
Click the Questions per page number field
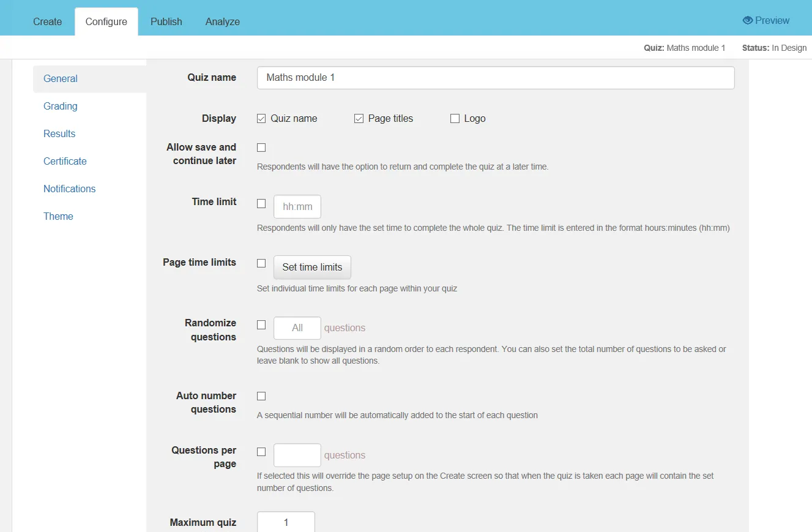tap(297, 455)
